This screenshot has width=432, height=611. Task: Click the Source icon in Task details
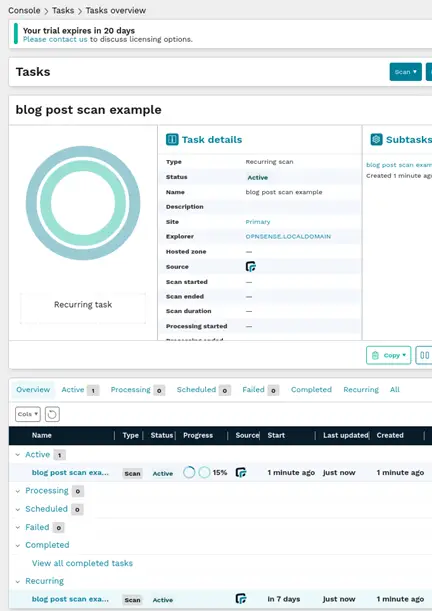251,267
